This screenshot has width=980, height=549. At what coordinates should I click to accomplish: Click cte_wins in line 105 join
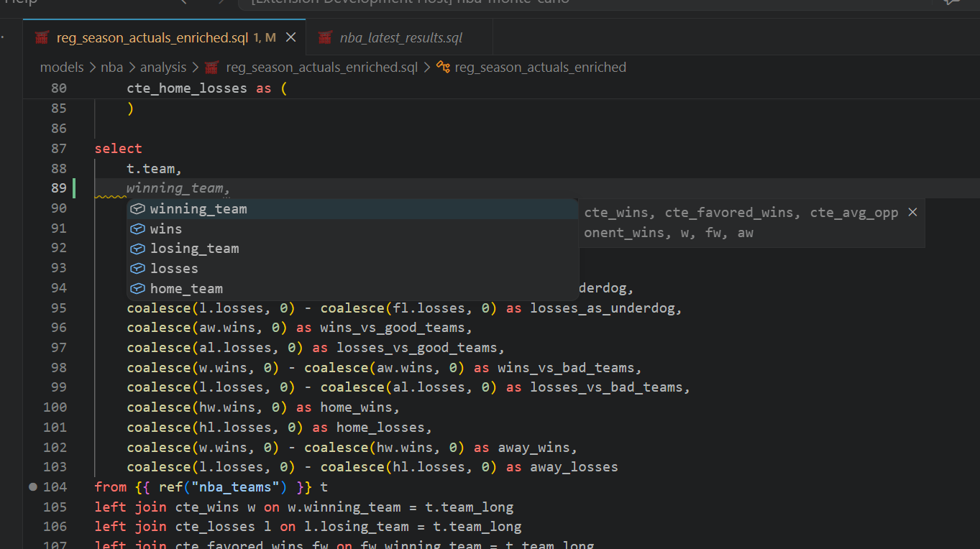coord(207,507)
